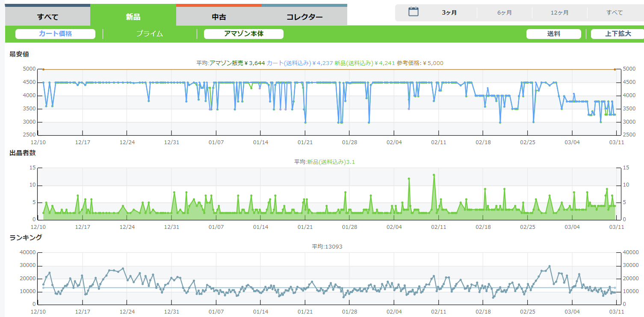
Task: Click the 上下拡大 button
Action: tap(617, 34)
